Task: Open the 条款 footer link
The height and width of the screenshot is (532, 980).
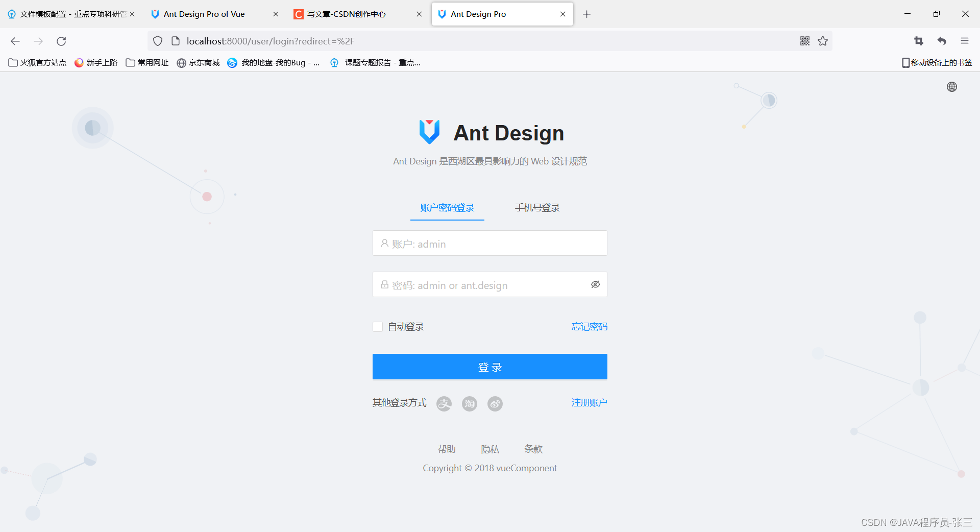Action: 533,449
